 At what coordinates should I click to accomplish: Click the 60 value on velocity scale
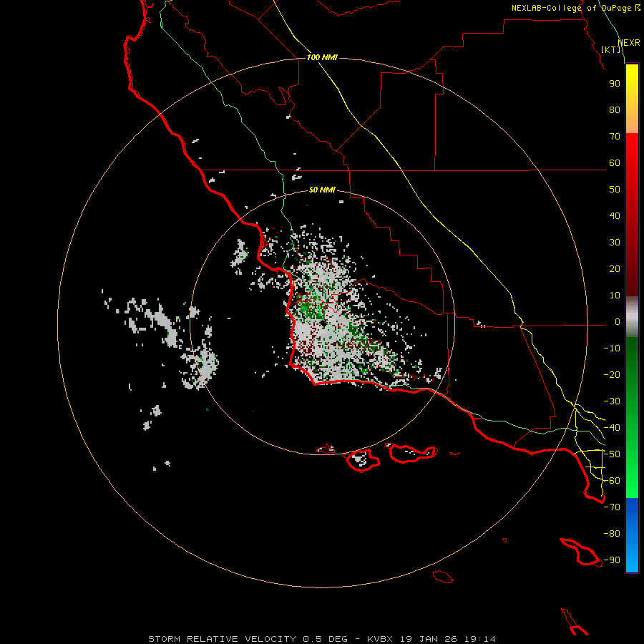[x=615, y=162]
